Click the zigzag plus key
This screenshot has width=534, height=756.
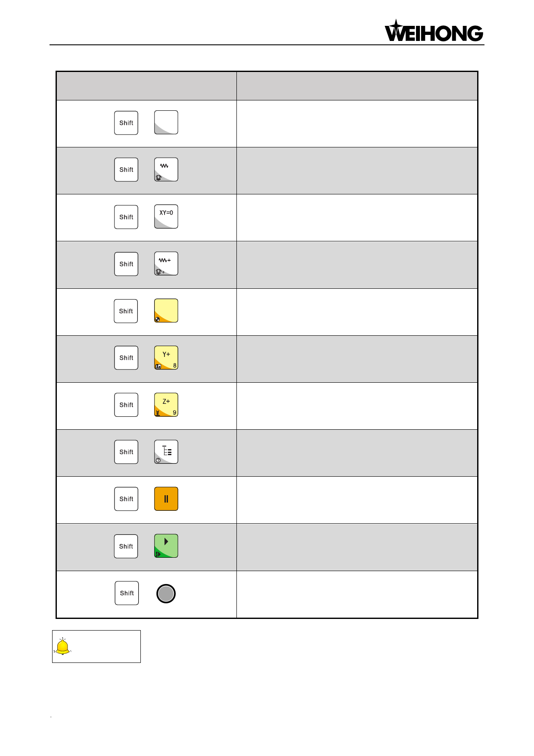click(166, 263)
